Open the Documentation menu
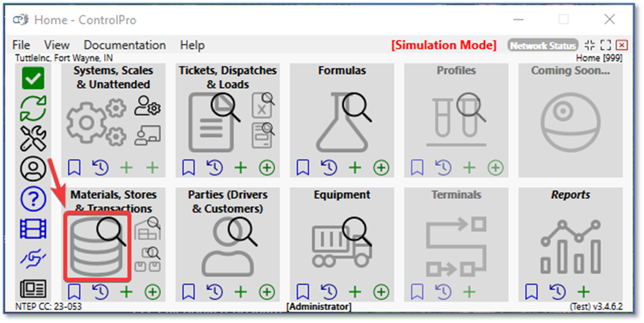 click(x=125, y=45)
